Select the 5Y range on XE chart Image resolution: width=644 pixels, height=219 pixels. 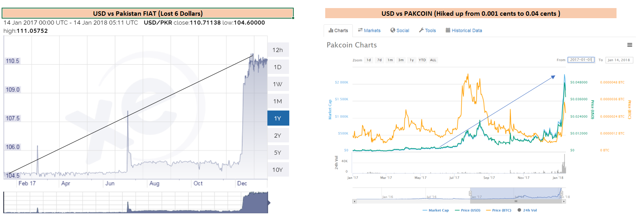[278, 153]
